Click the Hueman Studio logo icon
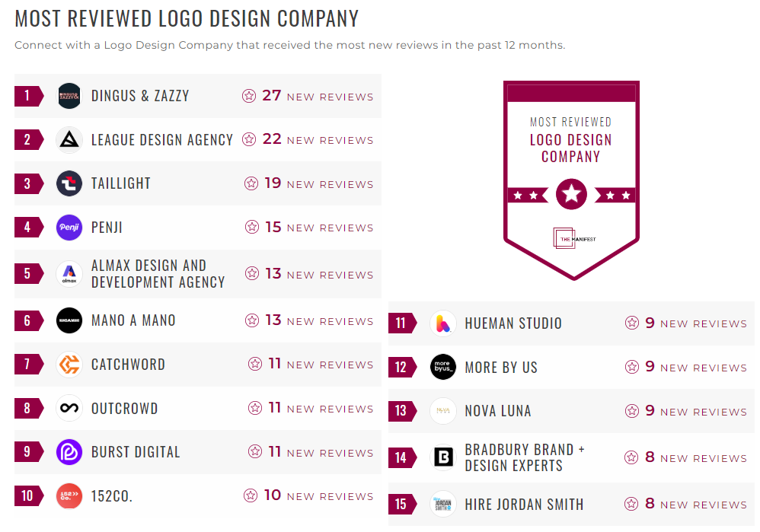 [x=442, y=323]
